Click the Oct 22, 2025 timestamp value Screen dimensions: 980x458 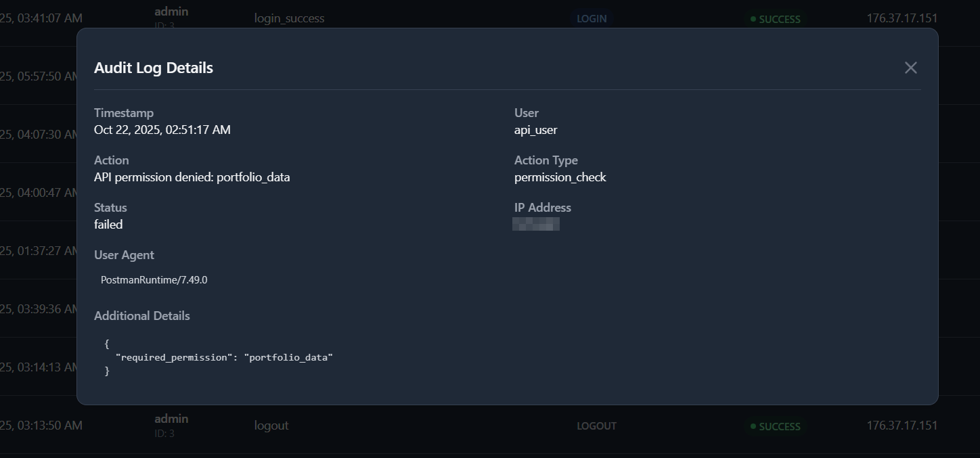(162, 130)
